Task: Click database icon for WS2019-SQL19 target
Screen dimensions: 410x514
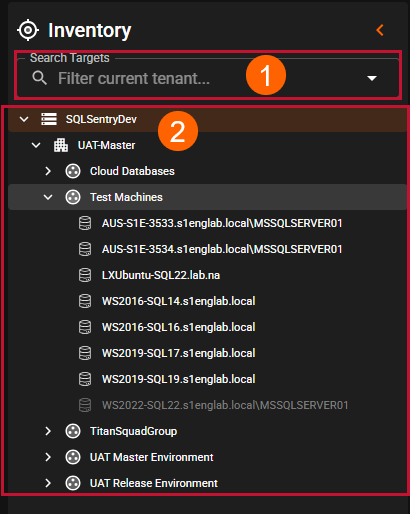Action: (x=85, y=379)
